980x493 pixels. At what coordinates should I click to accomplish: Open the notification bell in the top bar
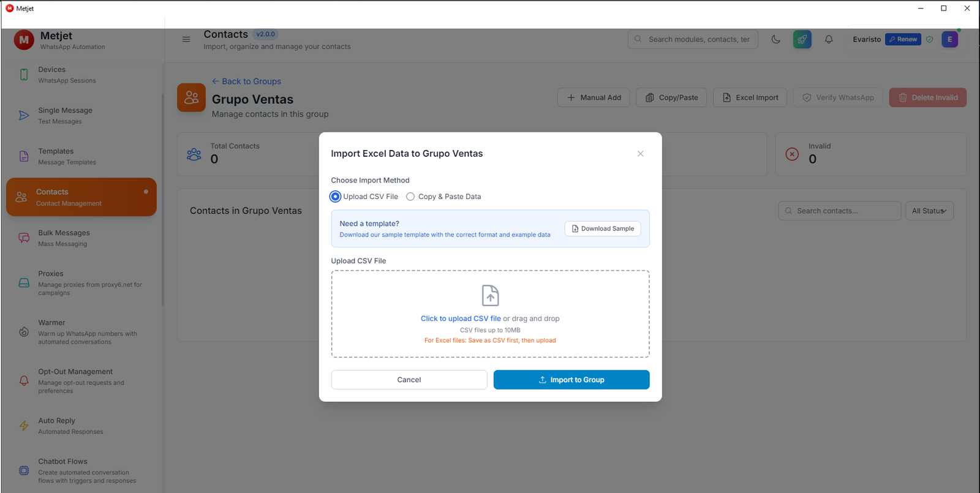tap(829, 39)
